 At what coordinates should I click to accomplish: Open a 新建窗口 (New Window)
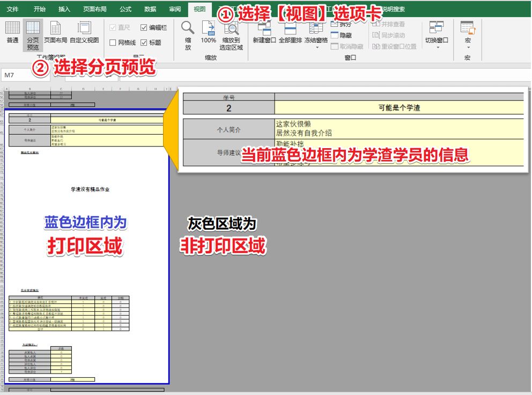click(265, 31)
